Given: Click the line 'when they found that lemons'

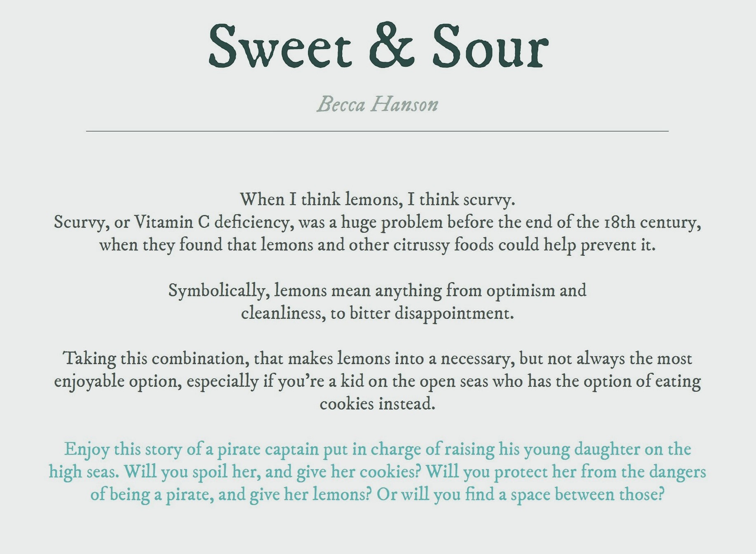Looking at the screenshot, I should 378,245.
